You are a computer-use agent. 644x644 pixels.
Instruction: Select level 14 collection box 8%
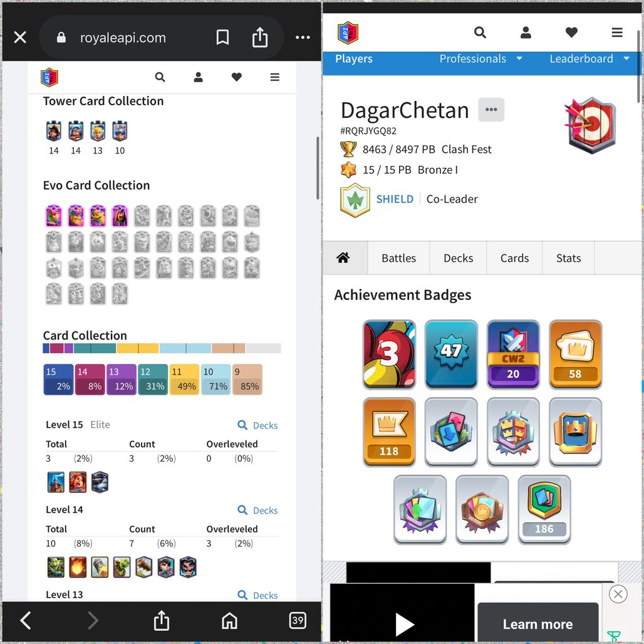[x=90, y=380]
